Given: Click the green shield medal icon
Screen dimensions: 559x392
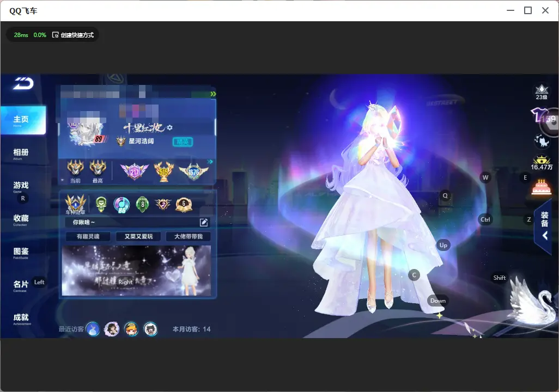Looking at the screenshot, I should pos(101,204).
